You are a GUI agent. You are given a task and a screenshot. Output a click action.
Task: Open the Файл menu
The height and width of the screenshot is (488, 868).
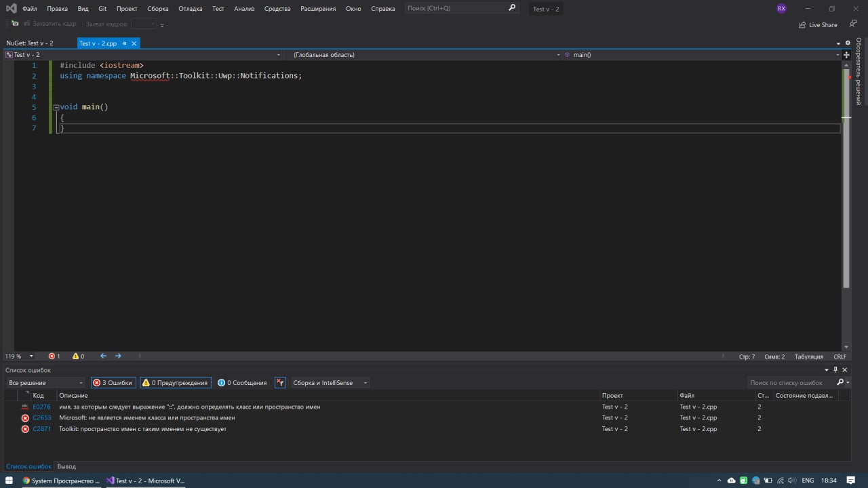tap(29, 9)
